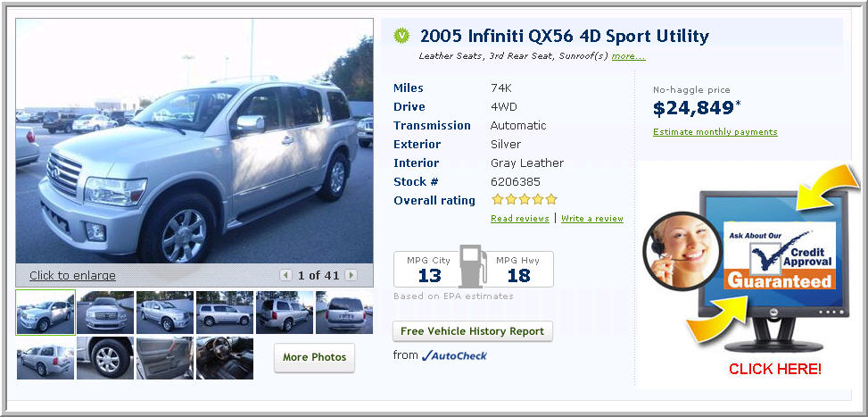Select the door panel interior thumbnail
Image resolution: width=868 pixels, height=417 pixels.
coord(165,358)
